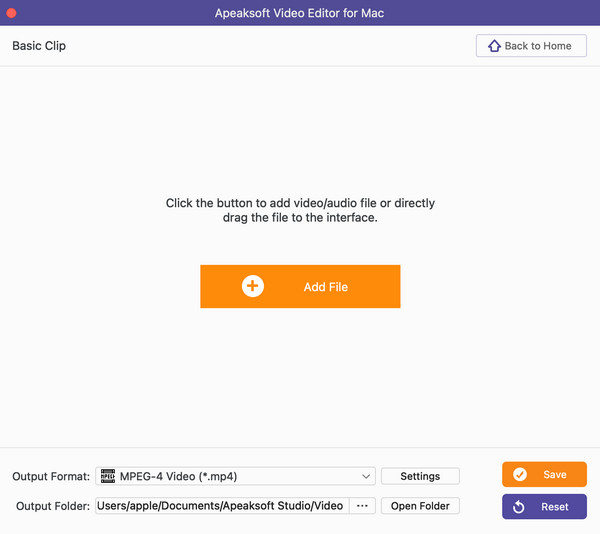The width and height of the screenshot is (600, 534).
Task: Click the drag-and-drop instruction text
Action: (300, 210)
